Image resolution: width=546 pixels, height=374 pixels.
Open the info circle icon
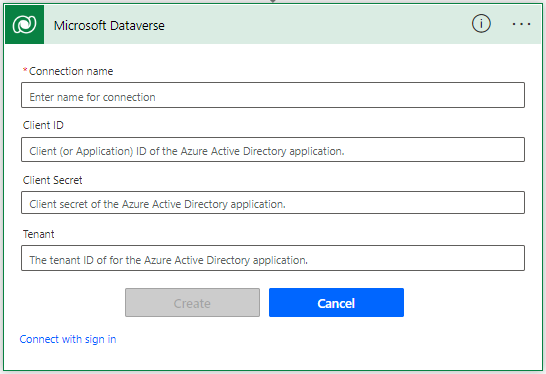pos(481,24)
